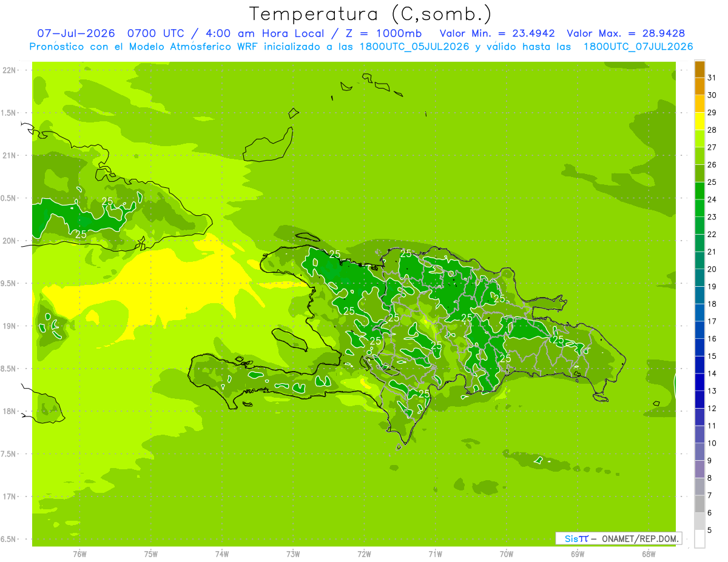Click the purple 9 legend swatch

(x=699, y=452)
